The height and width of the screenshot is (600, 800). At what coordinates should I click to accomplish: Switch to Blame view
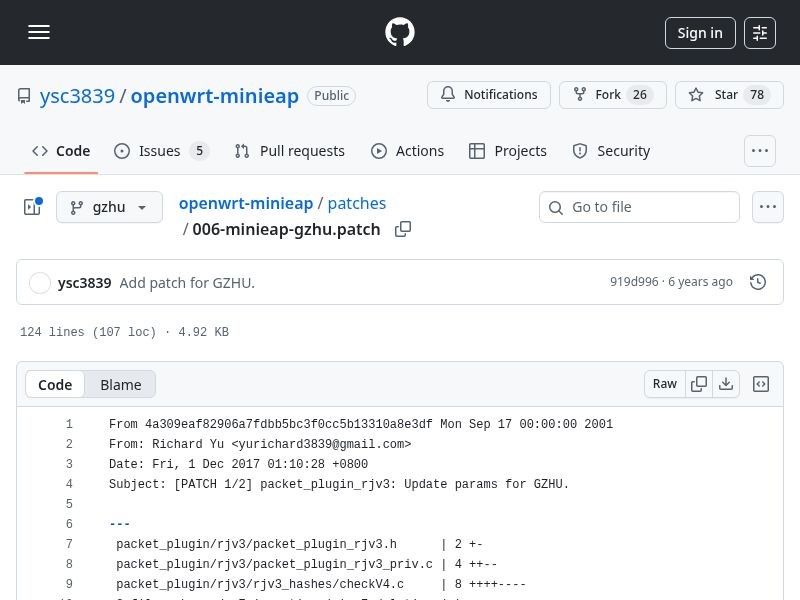[120, 385]
